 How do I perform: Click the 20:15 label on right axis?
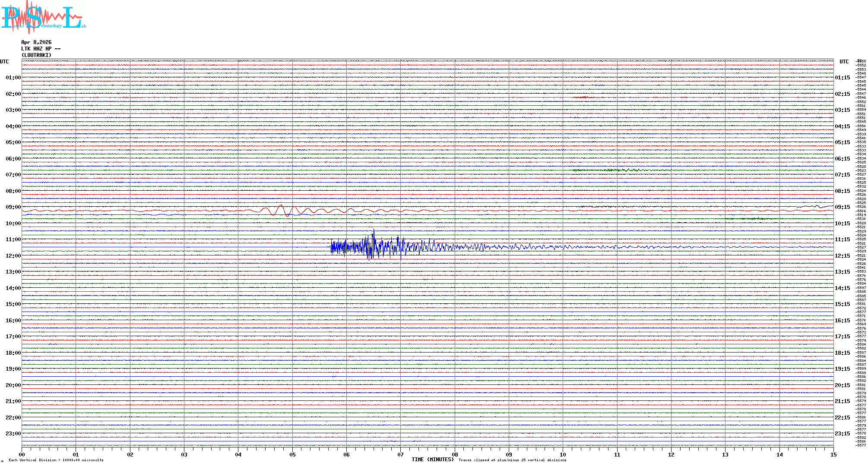842,385
